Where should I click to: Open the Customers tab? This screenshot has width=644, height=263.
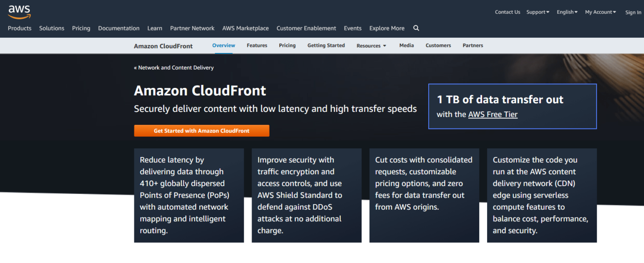coord(438,45)
